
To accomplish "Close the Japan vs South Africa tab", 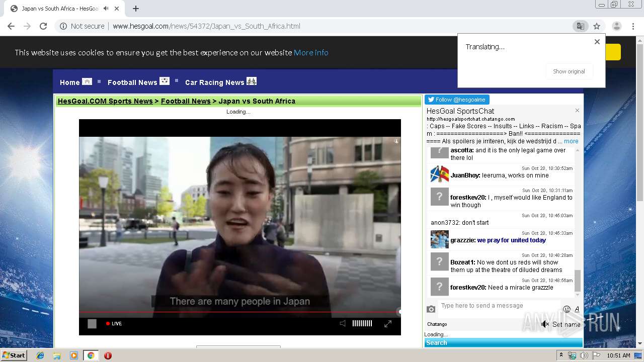I will click(117, 9).
